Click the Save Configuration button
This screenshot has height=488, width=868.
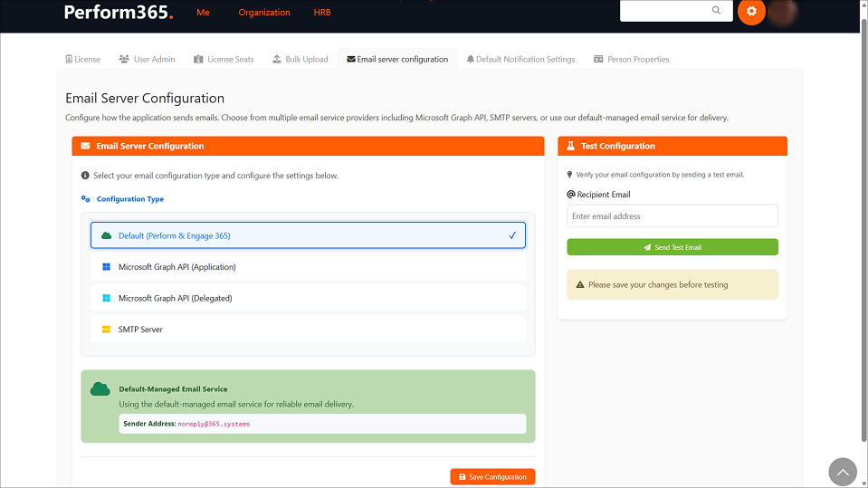(492, 477)
